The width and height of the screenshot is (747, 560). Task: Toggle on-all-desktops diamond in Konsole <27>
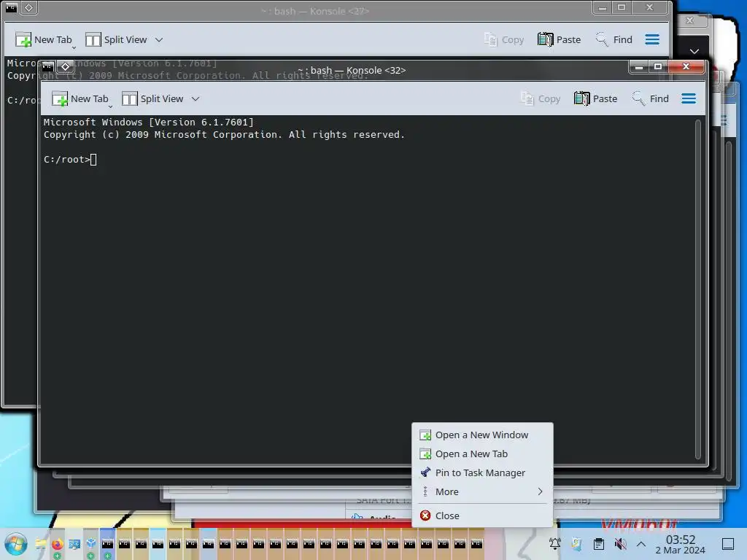click(x=29, y=7)
